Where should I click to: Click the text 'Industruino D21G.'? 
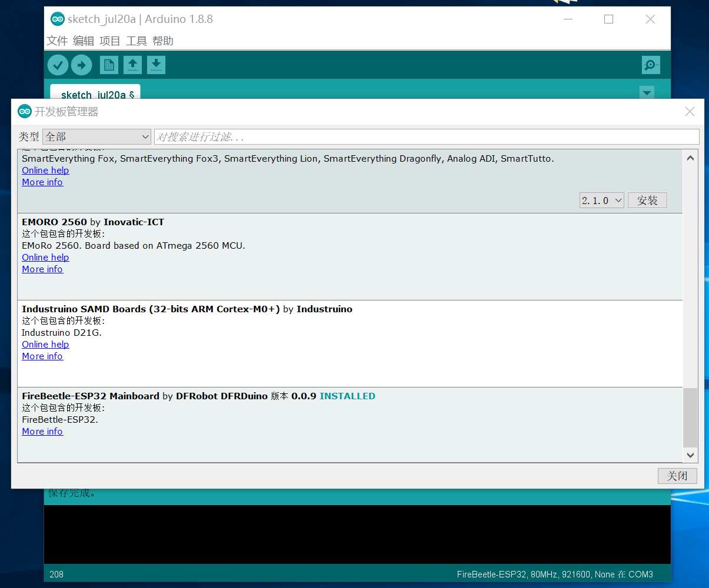(62, 333)
